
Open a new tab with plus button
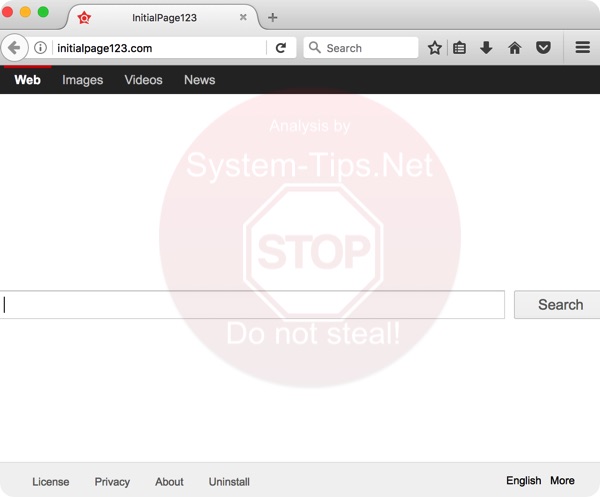pyautogui.click(x=273, y=17)
